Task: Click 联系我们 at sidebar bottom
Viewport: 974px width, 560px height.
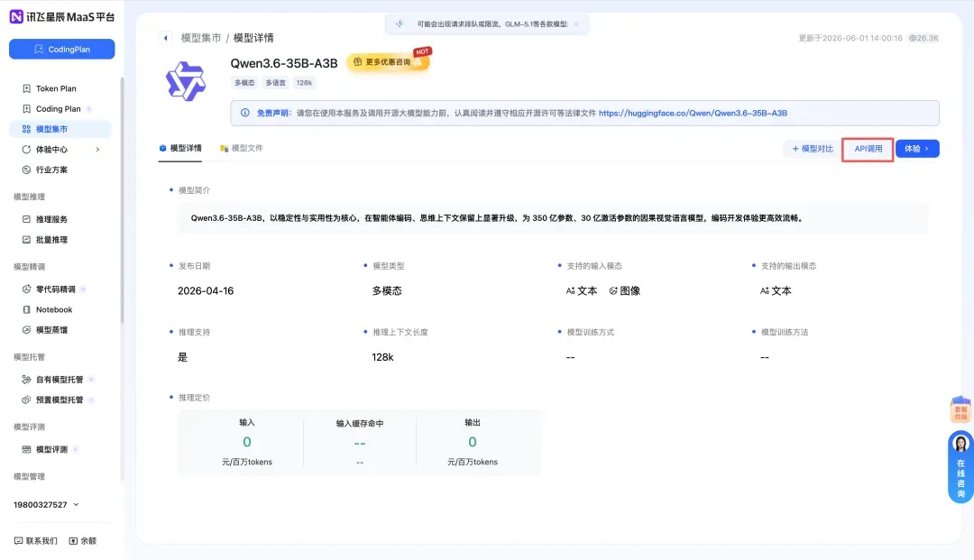Action: [36, 541]
